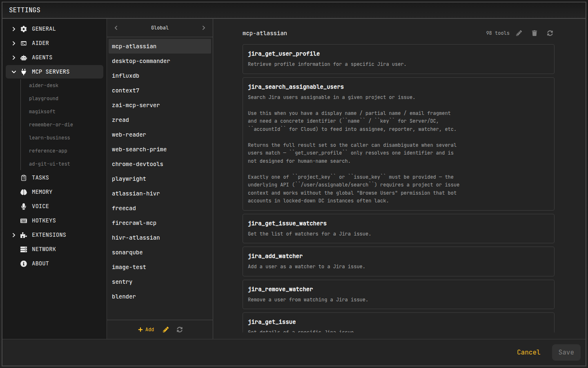Delete mcp-atlassian server using trash icon
Screen dimensions: 588x368
pos(535,33)
